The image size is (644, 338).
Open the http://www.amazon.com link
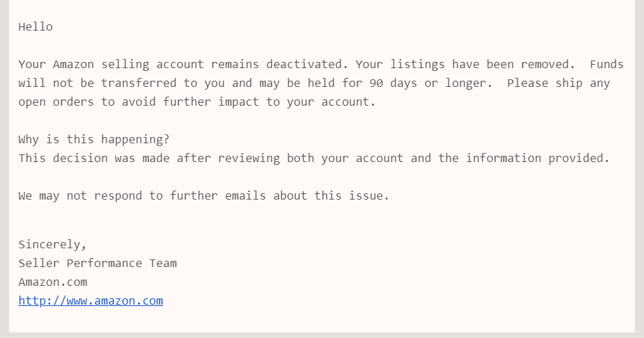point(90,301)
